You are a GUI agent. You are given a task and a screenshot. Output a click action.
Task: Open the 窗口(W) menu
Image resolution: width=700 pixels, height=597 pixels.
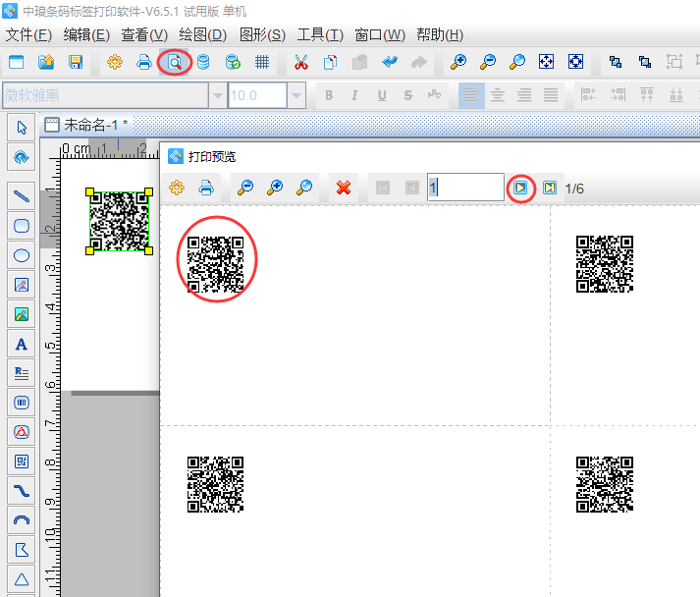point(380,34)
